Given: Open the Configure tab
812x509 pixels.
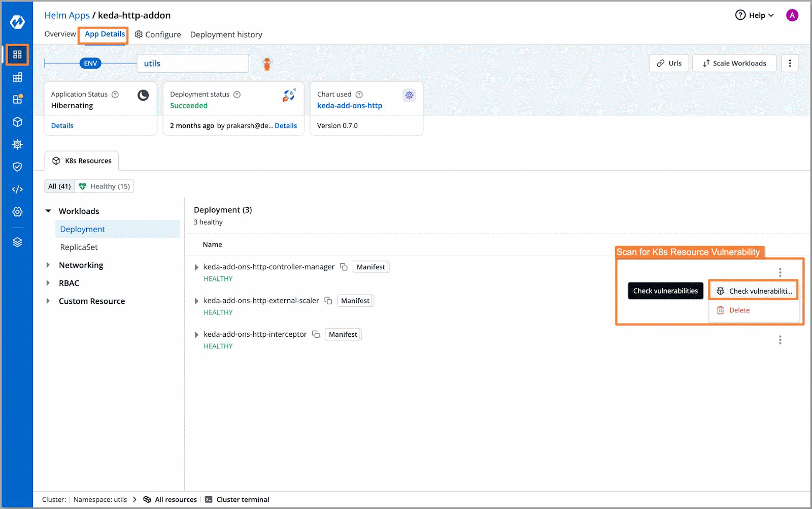Looking at the screenshot, I should [158, 35].
